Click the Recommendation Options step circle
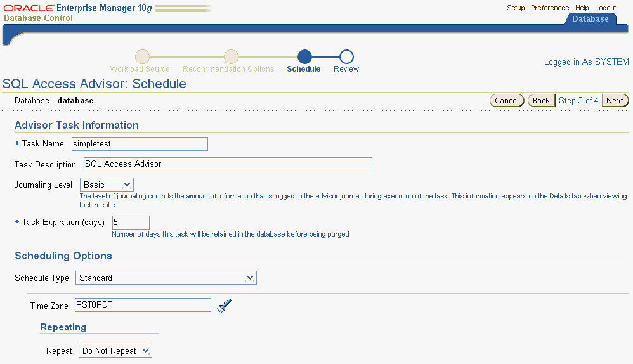Screen dimensions: 633x364 232,56
